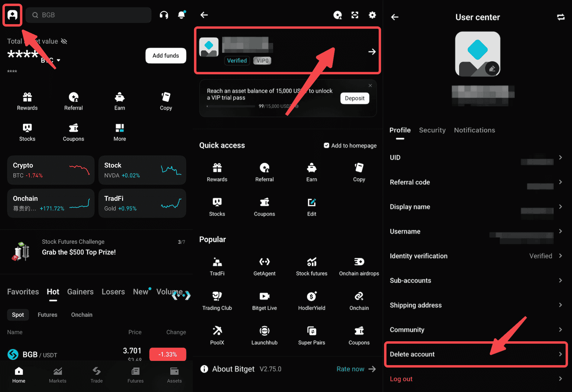The width and height of the screenshot is (572, 392).
Task: Open the Shipping address row
Action: [476, 305]
